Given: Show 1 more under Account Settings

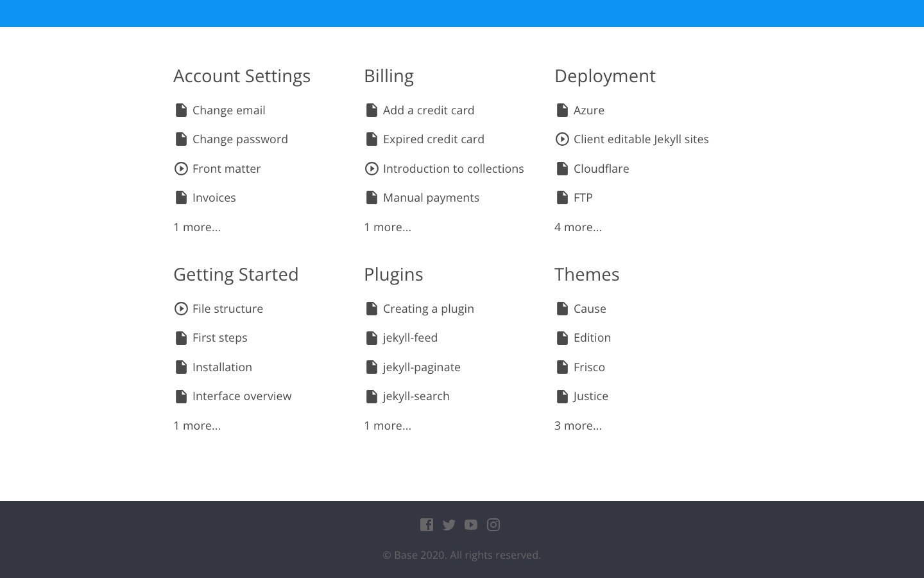Looking at the screenshot, I should point(197,227).
